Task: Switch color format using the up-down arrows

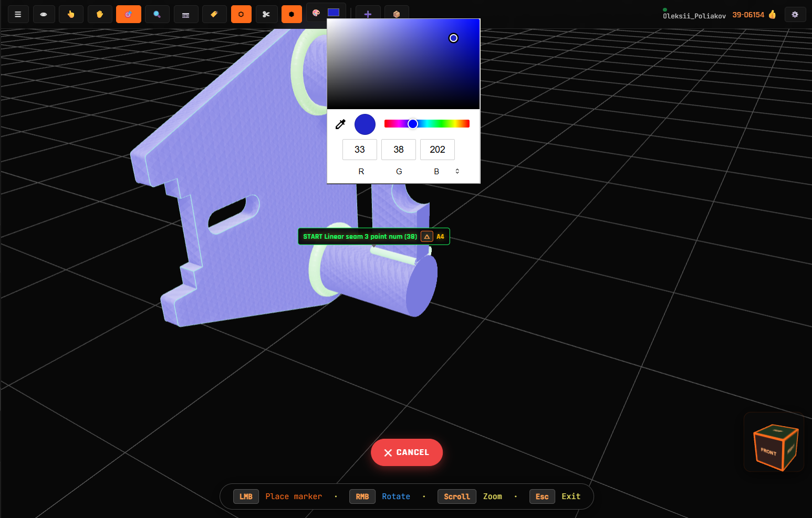Action: [457, 171]
